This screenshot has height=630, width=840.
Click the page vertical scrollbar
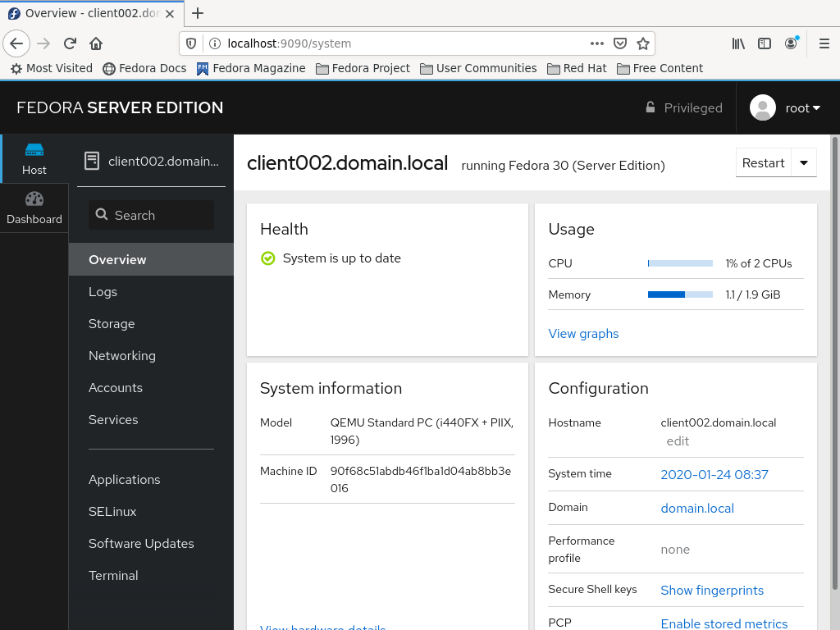[834, 362]
